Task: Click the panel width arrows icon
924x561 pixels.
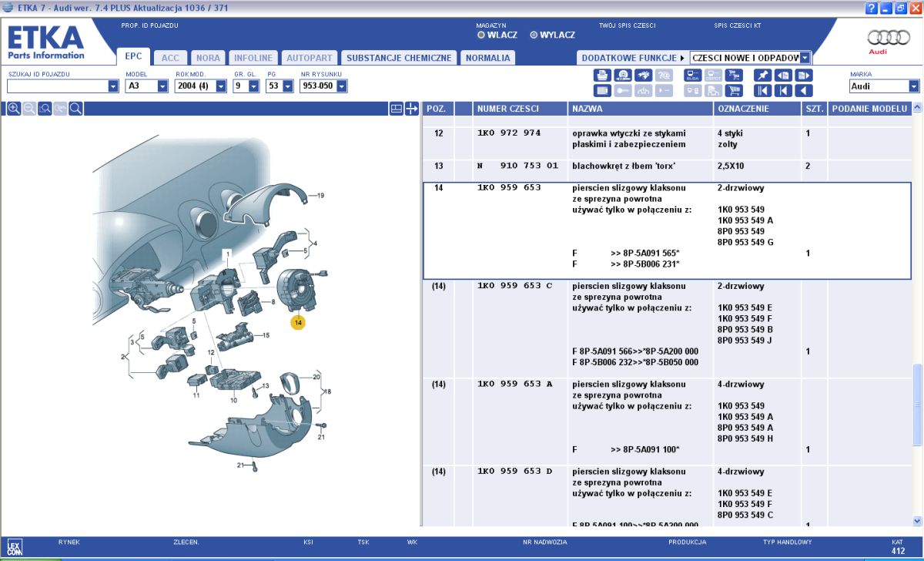Action: coord(411,109)
